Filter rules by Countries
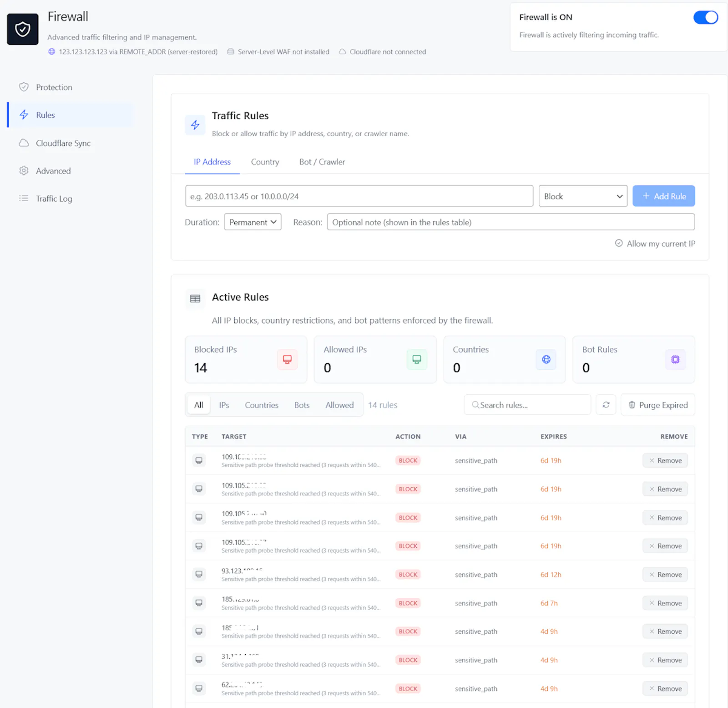 pos(262,405)
